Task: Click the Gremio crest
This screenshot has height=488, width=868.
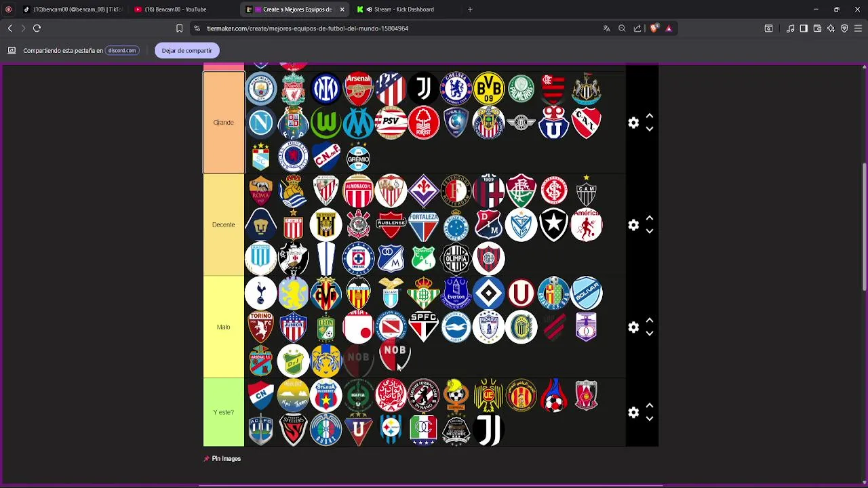Action: [x=358, y=157]
